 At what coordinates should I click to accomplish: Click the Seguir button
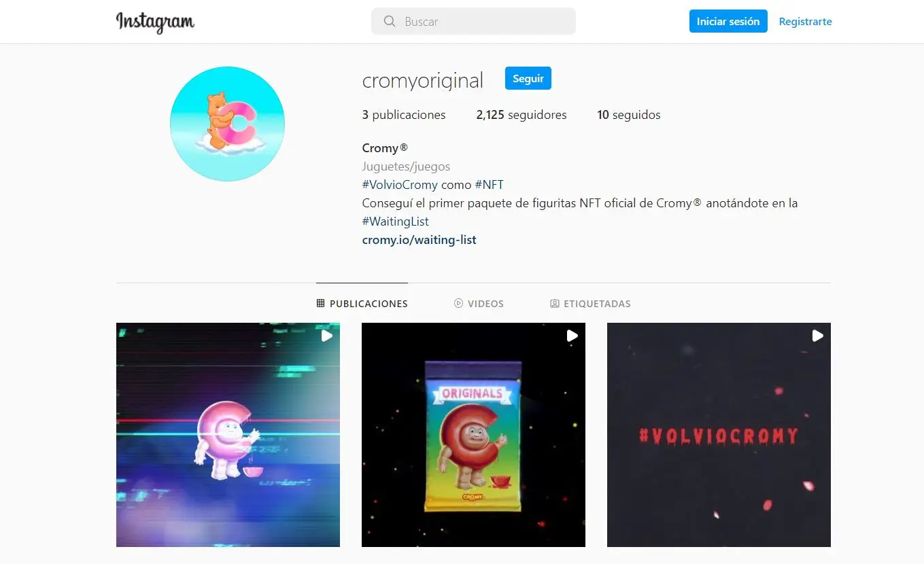click(528, 78)
